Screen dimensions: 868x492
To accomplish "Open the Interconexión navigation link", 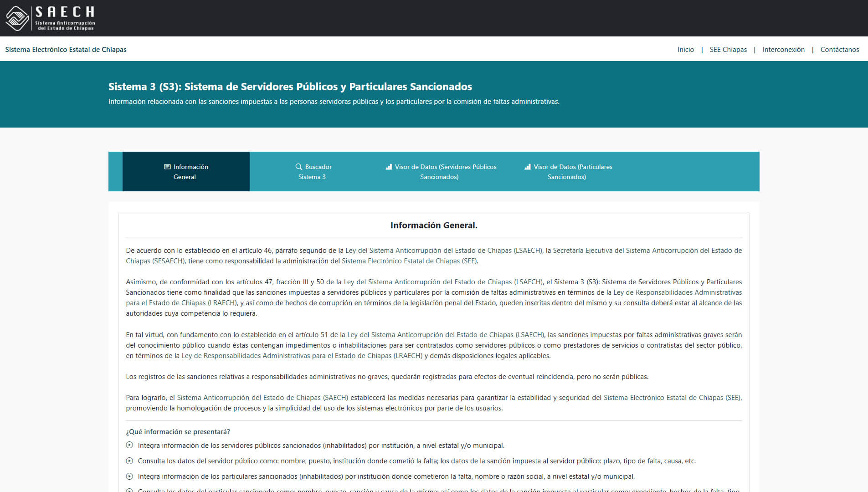I will click(784, 50).
